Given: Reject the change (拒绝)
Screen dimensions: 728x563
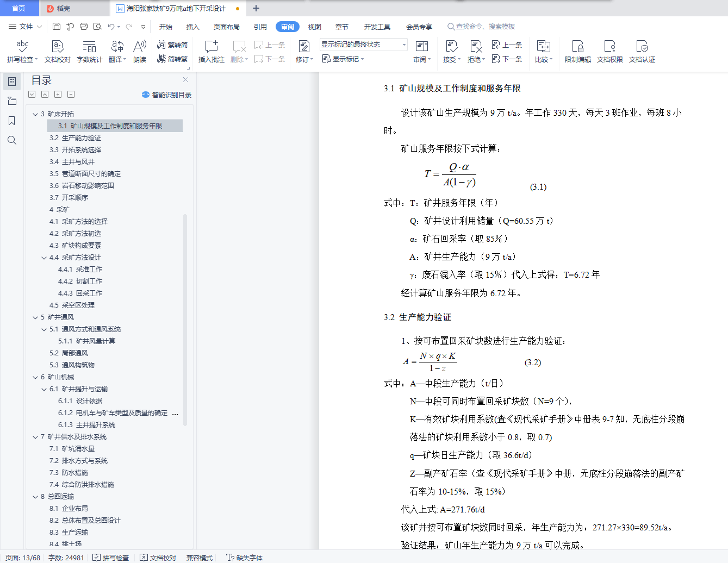Looking at the screenshot, I should click(x=476, y=52).
